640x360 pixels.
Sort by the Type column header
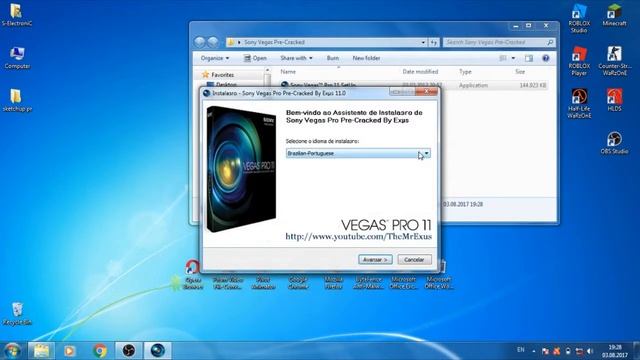click(465, 72)
